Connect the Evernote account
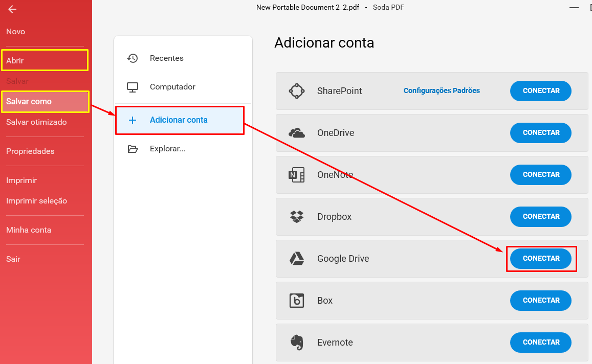Viewport: 592px width, 364px height. click(x=541, y=343)
